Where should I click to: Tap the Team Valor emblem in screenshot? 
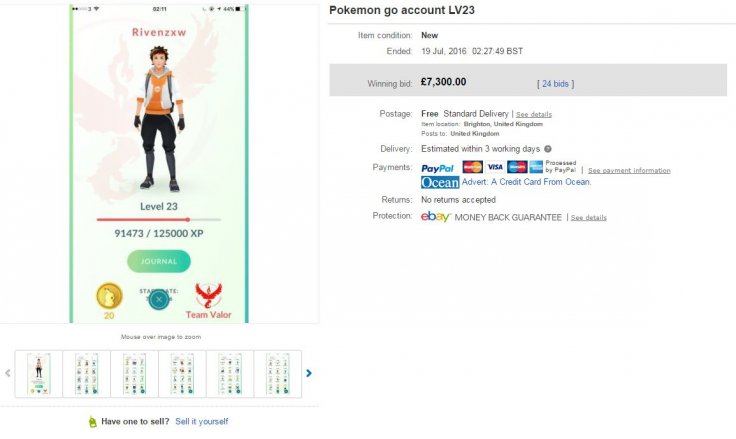coord(206,297)
